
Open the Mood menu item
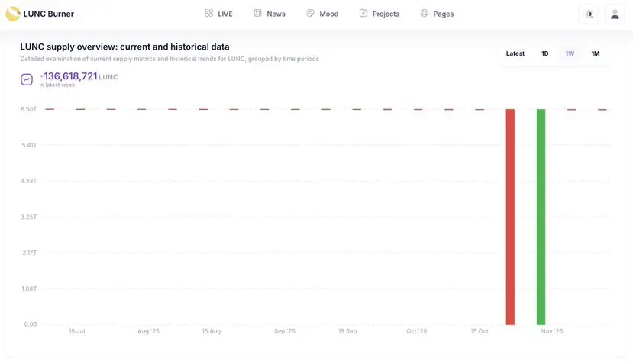[x=328, y=14]
